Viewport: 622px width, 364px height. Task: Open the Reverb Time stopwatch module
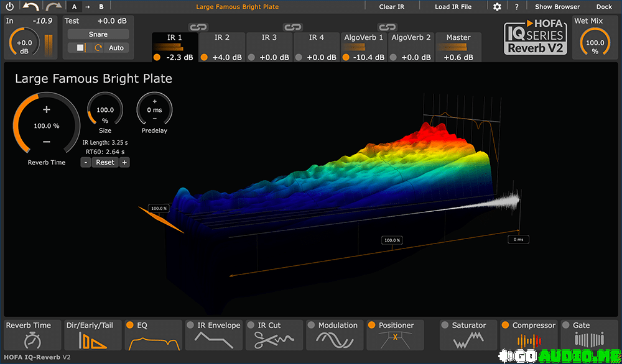33,335
